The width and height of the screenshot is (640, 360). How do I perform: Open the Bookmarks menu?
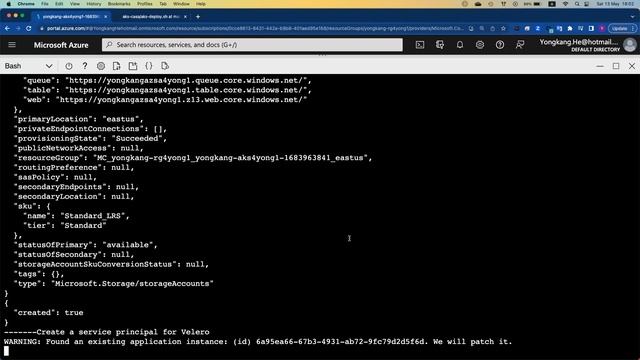tap(119, 4)
